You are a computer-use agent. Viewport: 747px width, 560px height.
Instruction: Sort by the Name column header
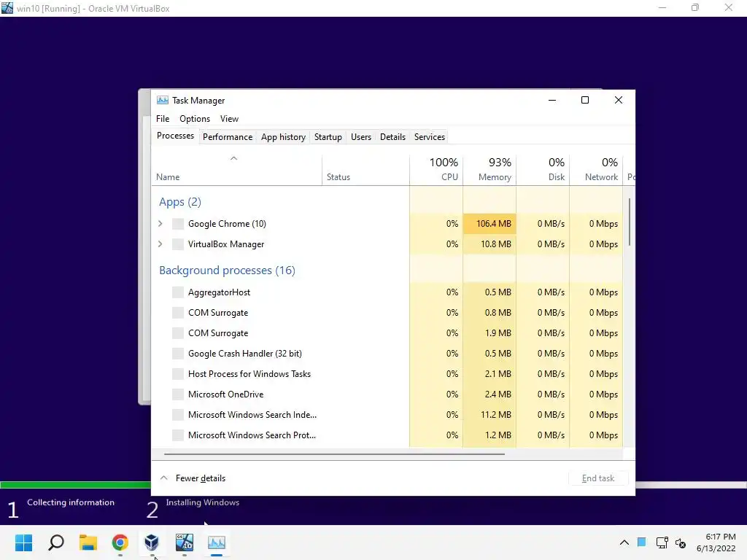pyautogui.click(x=237, y=169)
